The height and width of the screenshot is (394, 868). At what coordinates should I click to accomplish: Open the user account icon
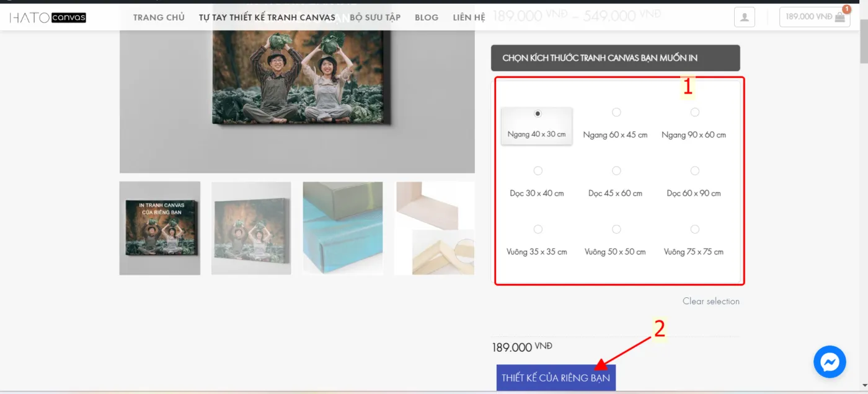coord(744,17)
